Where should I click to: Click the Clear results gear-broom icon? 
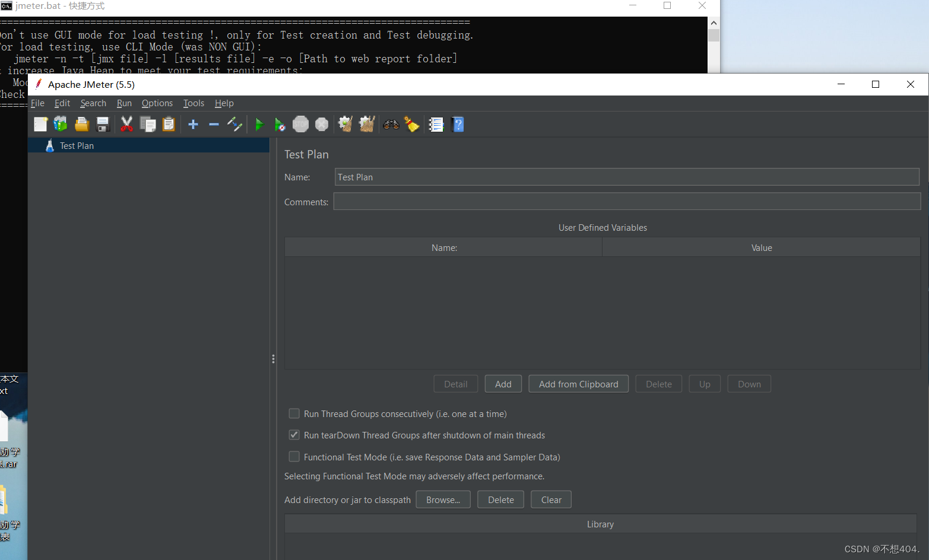click(x=345, y=125)
